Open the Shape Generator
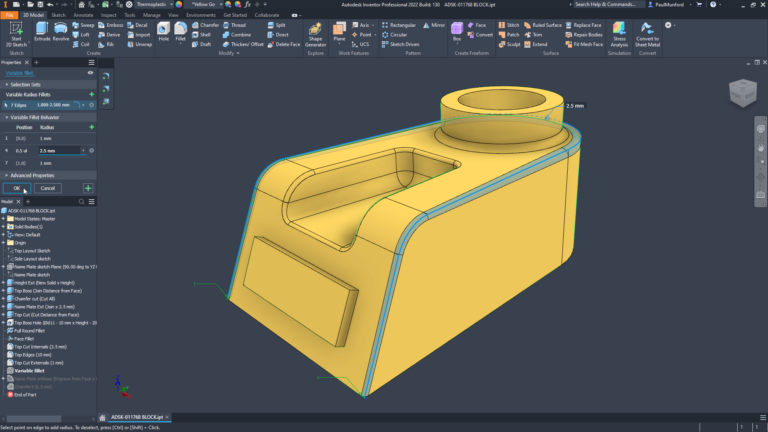Viewport: 768px width, 432px height. [x=315, y=34]
